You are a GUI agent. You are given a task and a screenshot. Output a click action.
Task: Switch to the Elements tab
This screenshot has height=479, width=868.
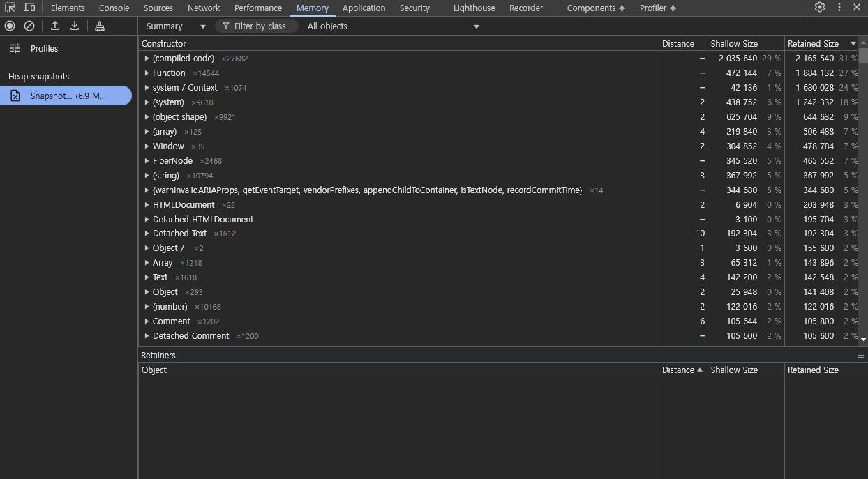(68, 8)
